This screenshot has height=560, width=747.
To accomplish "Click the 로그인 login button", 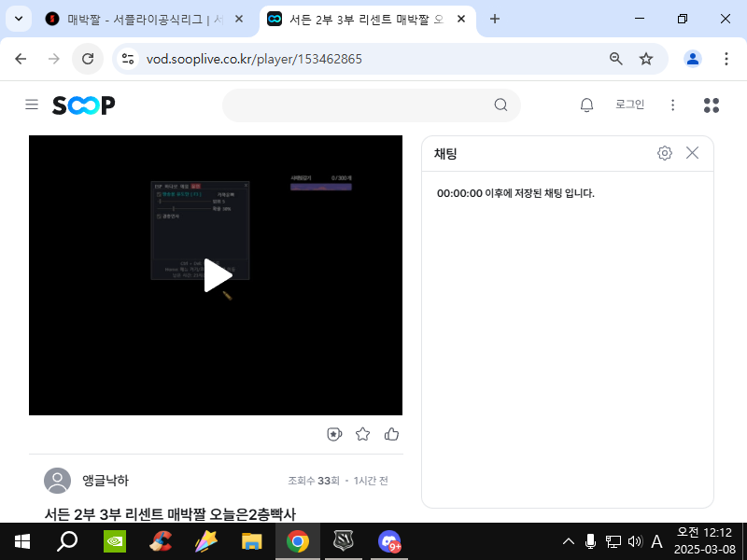I will click(629, 105).
